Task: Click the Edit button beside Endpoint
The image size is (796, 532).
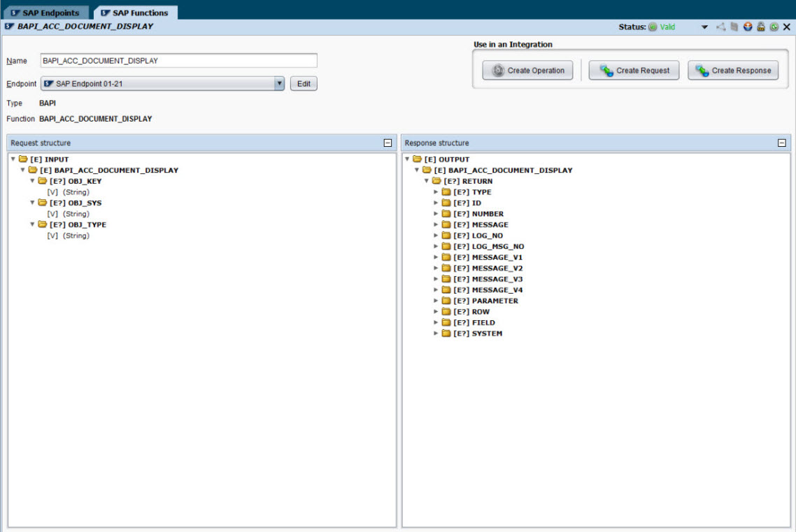Action: click(304, 84)
